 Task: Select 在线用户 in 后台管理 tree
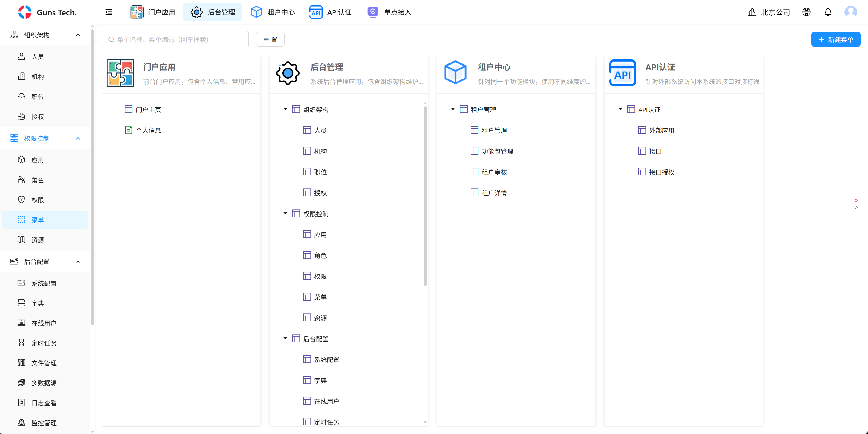(326, 402)
